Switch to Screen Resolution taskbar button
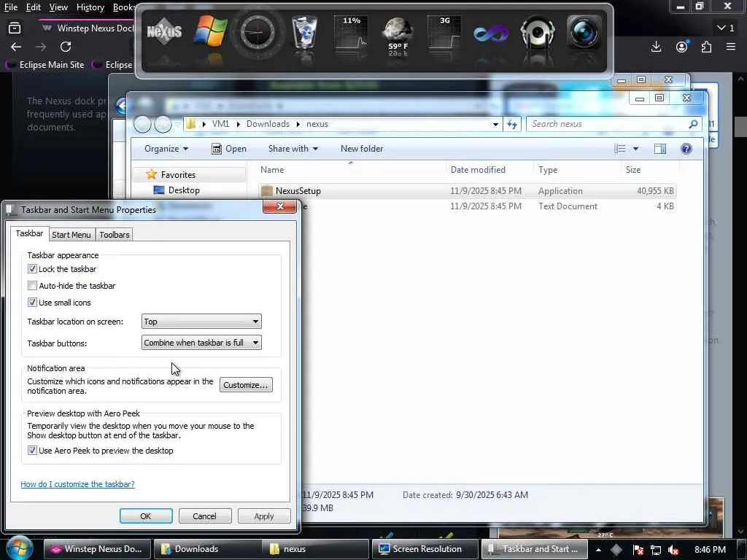Image resolution: width=747 pixels, height=560 pixels. (425, 549)
